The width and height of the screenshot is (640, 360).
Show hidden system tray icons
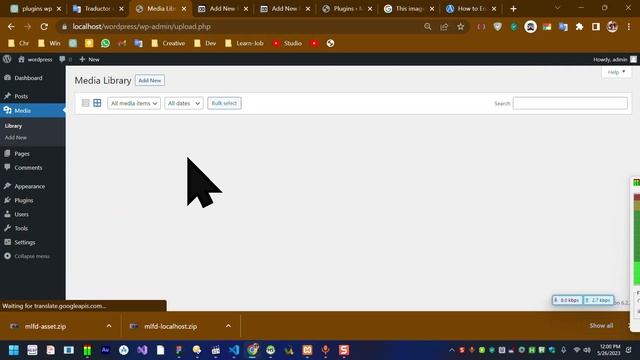coord(452,350)
